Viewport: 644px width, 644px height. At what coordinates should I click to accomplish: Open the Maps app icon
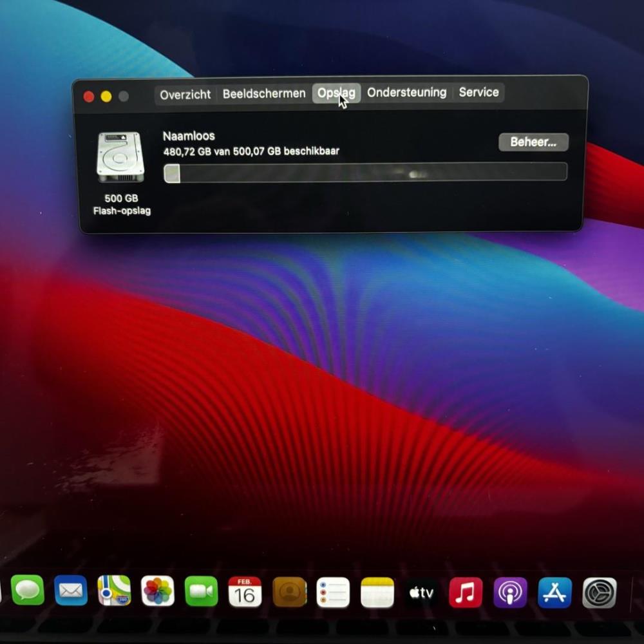point(114,591)
